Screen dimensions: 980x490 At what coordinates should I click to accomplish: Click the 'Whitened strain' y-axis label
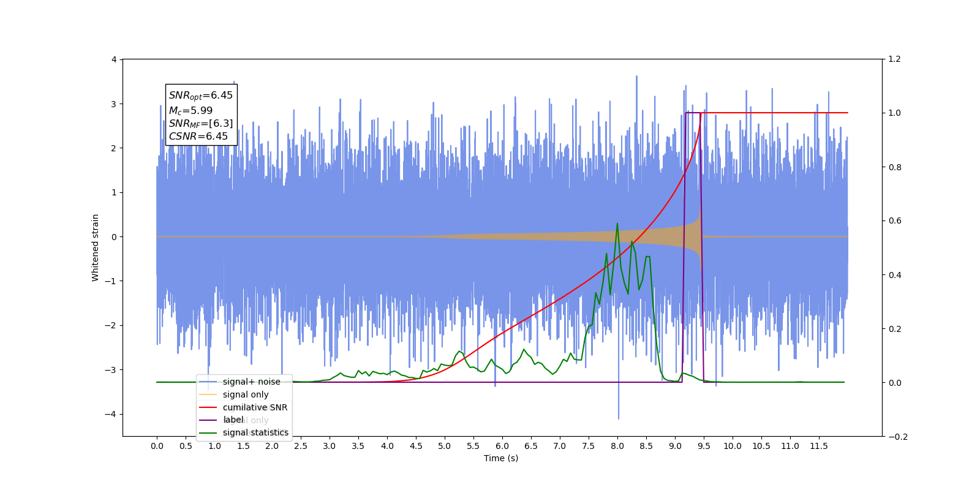(x=95, y=247)
